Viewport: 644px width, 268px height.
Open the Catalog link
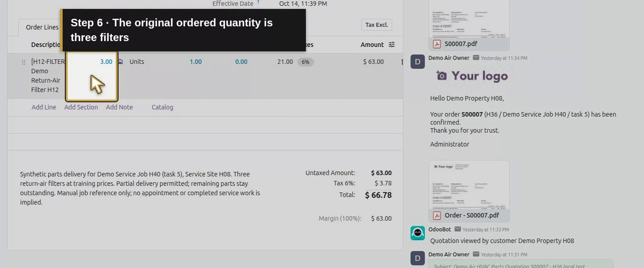pyautogui.click(x=162, y=107)
